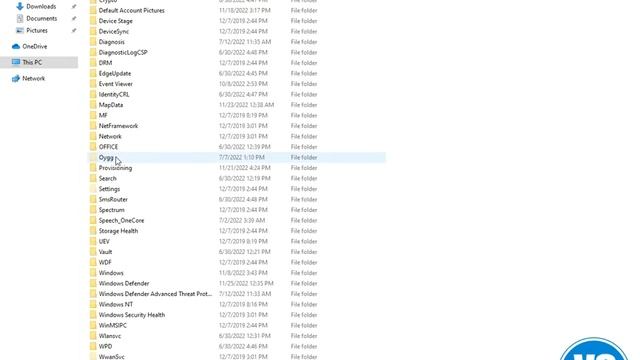640x360 pixels.
Task: Click the DRM folder icon
Action: click(x=93, y=63)
